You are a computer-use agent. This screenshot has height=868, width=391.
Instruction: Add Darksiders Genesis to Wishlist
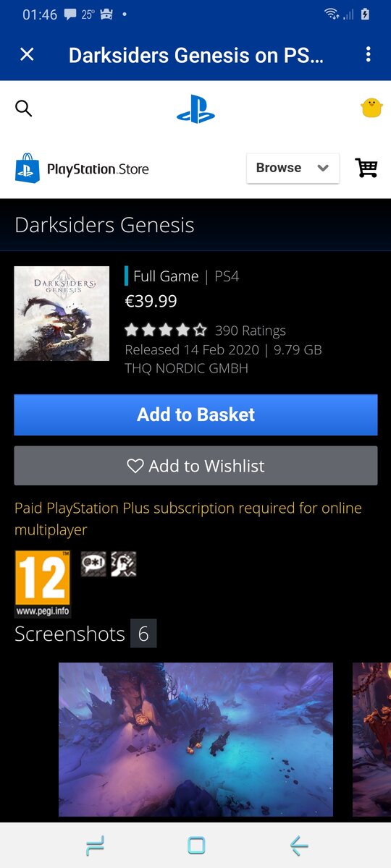click(x=195, y=466)
